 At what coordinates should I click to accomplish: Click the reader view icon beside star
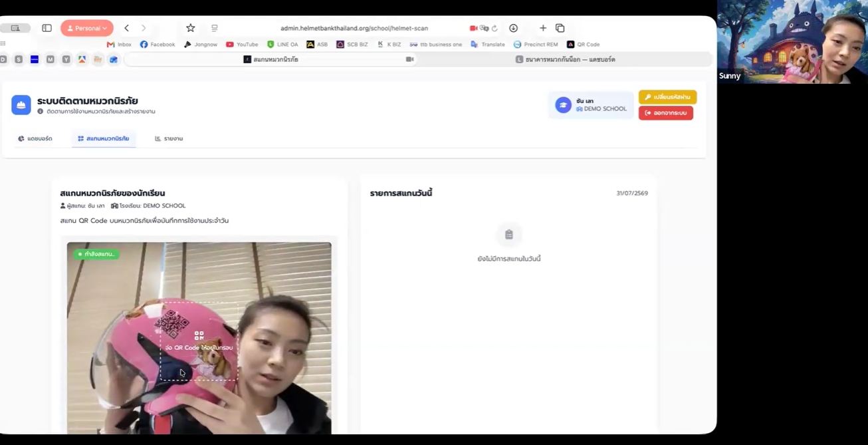pos(215,28)
